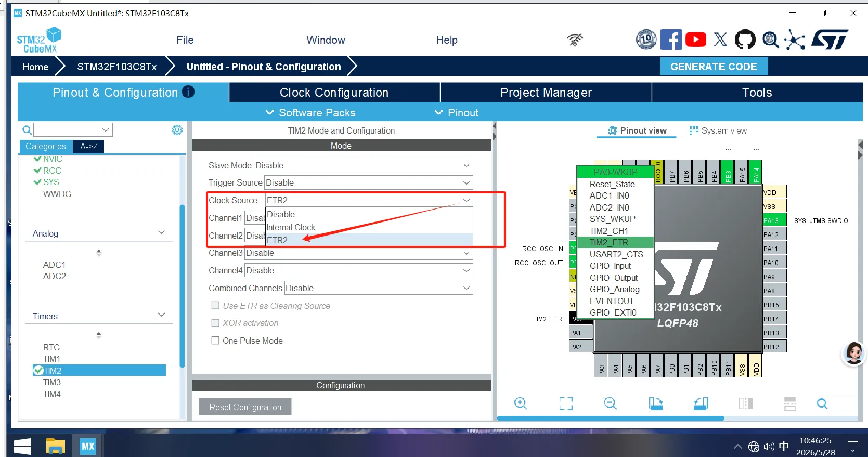Expand the Pinout dropdown menu

click(457, 112)
